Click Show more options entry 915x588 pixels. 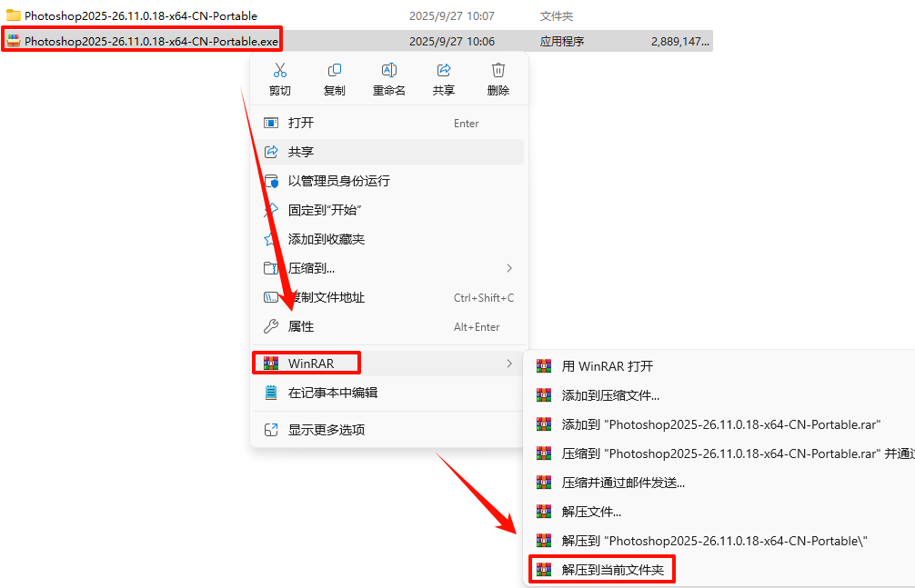[x=389, y=430]
